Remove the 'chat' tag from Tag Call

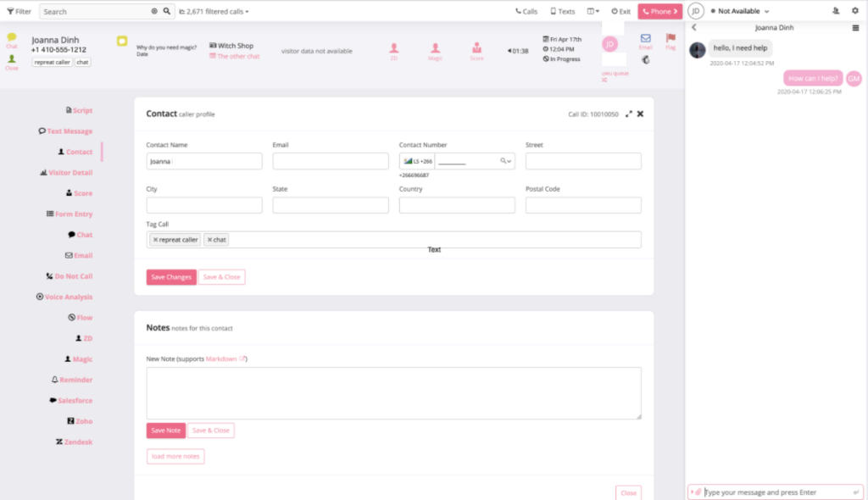click(209, 240)
